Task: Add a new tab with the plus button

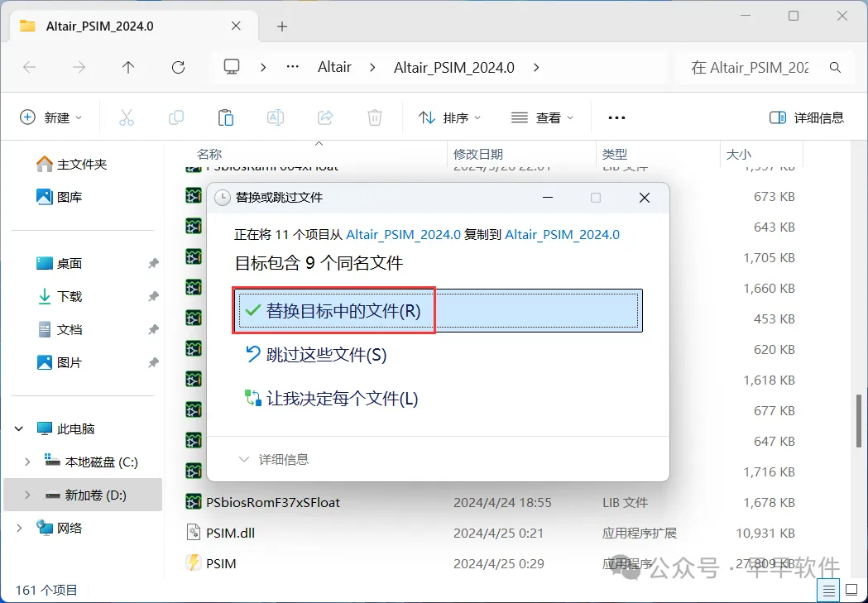Action: point(282,26)
